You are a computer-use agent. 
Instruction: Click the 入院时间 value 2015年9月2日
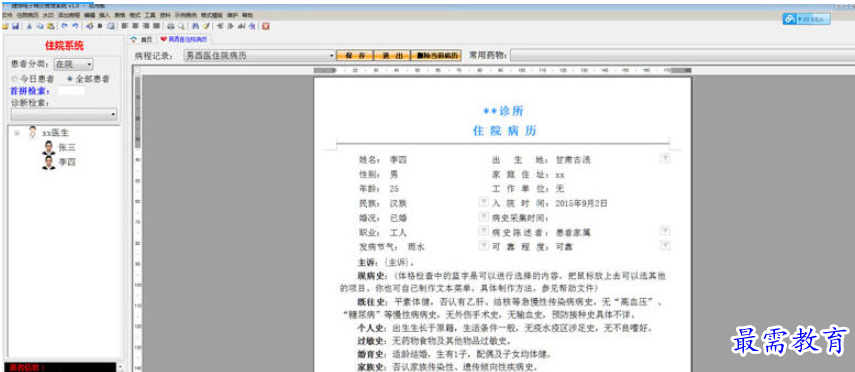click(581, 203)
